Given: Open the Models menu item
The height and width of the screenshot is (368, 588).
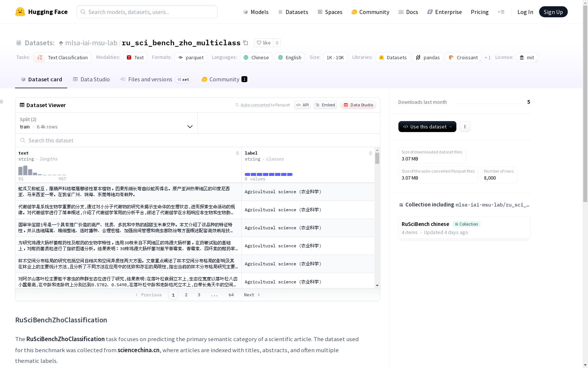Looking at the screenshot, I should 256,12.
